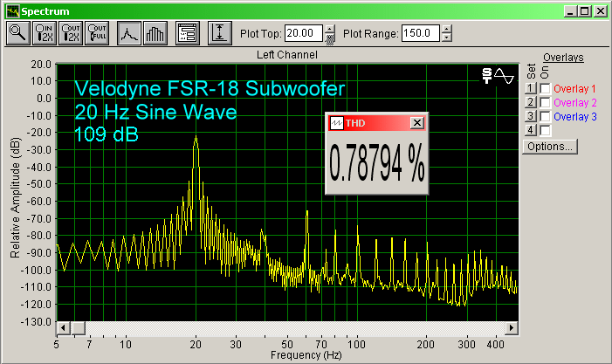Click the frequency scrollbar right arrow
Image resolution: width=612 pixels, height=364 pixels.
[512, 328]
